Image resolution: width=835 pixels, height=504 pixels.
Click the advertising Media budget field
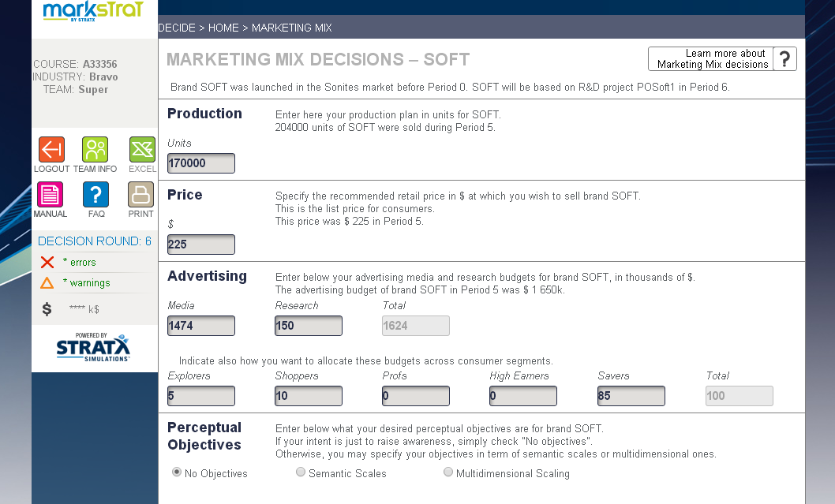201,326
